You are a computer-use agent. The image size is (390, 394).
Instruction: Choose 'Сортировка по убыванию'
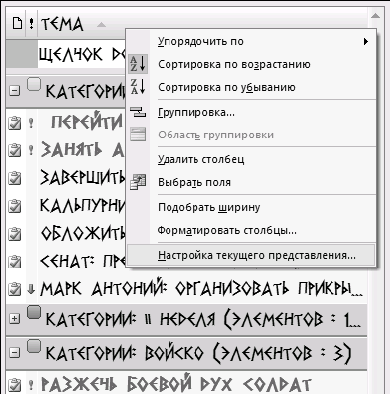pyautogui.click(x=251, y=87)
